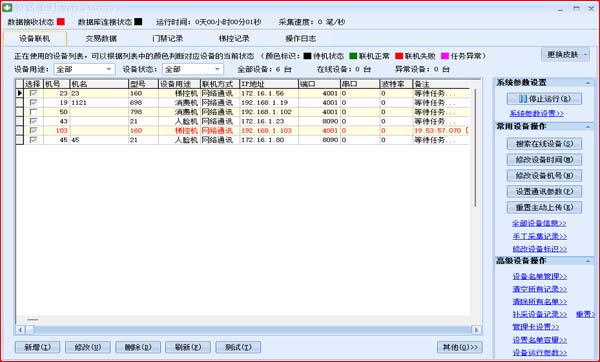Click the green application icon in title bar
The height and width of the screenshot is (362, 600).
click(7, 7)
